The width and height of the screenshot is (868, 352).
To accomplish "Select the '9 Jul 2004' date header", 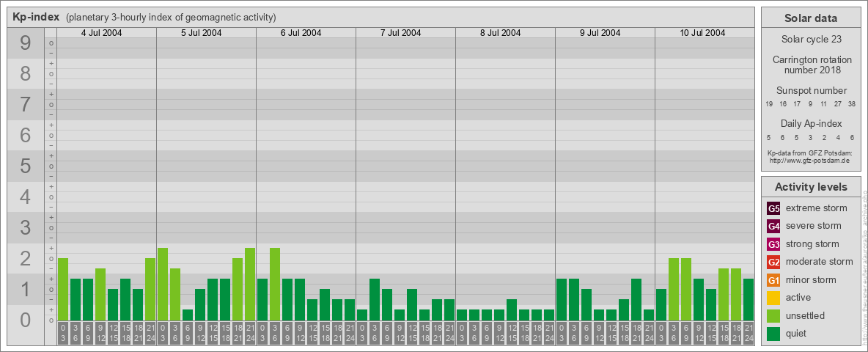I will click(x=600, y=33).
